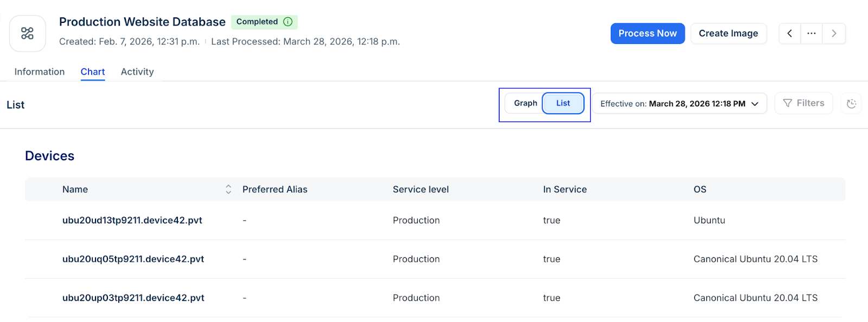Switch to Graph view
The image size is (868, 322).
click(525, 103)
